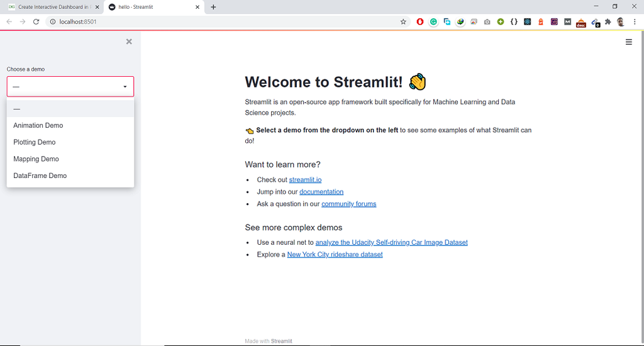Open the gray M extension icon
The height and width of the screenshot is (346, 644).
pyautogui.click(x=567, y=22)
